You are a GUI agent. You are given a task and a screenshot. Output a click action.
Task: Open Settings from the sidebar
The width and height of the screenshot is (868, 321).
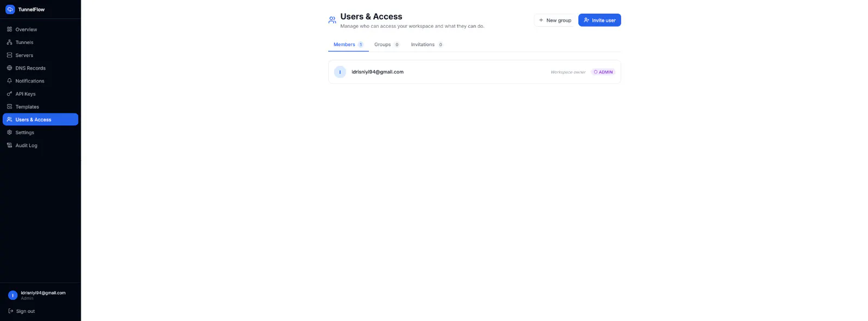(x=41, y=133)
